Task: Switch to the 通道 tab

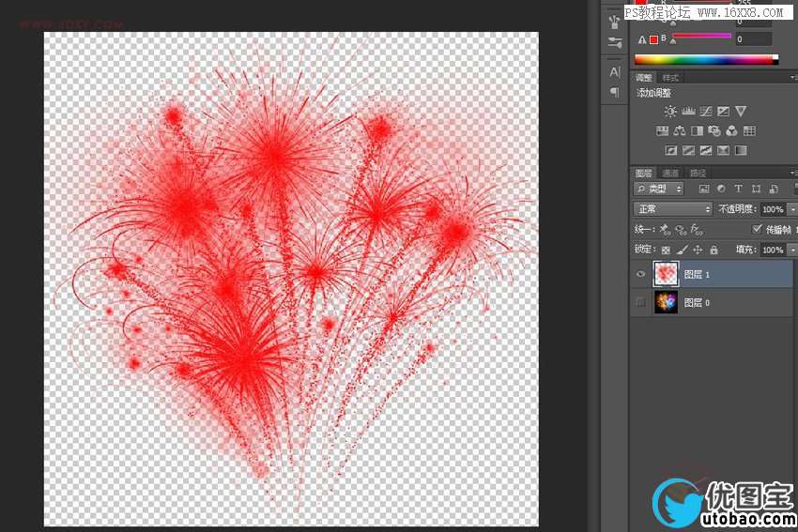Action: (670, 173)
